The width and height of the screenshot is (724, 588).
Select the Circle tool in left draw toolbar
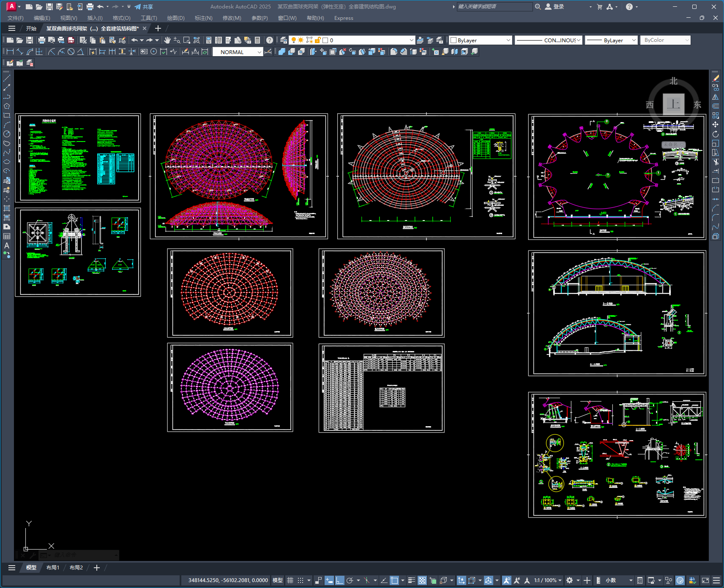[7, 134]
